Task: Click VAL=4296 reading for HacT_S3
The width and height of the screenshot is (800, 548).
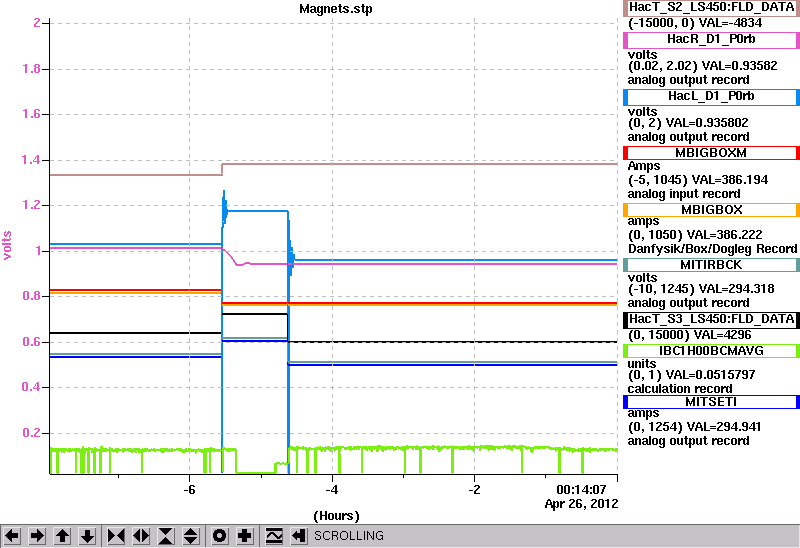Action: [x=724, y=335]
